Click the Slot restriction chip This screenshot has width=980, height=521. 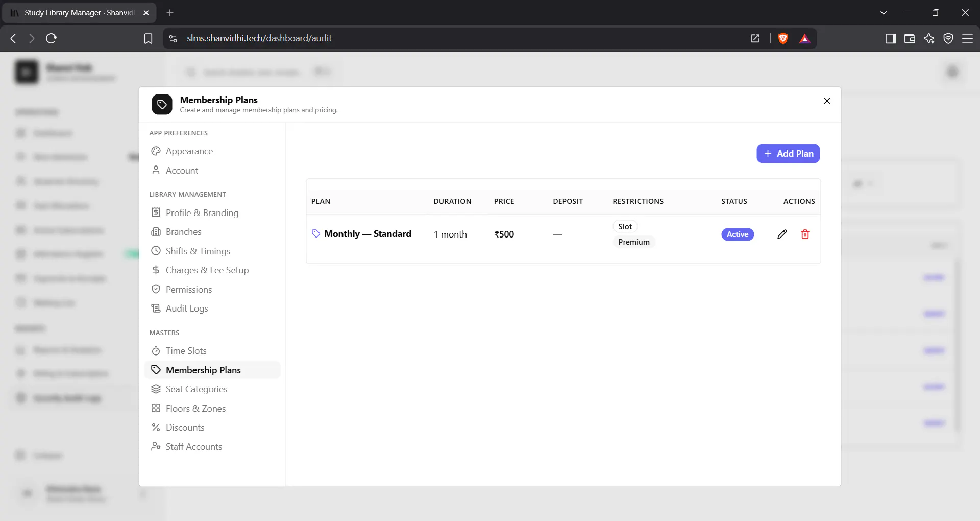[x=625, y=227]
